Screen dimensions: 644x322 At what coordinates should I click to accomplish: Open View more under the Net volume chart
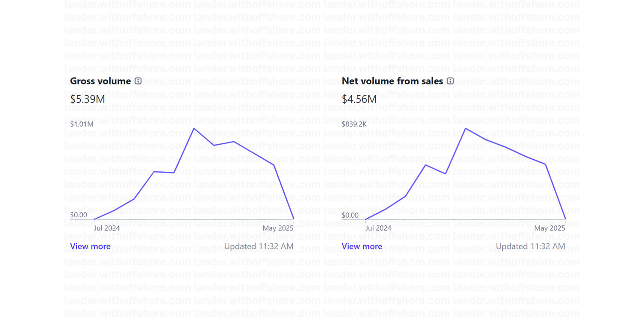[x=362, y=246]
